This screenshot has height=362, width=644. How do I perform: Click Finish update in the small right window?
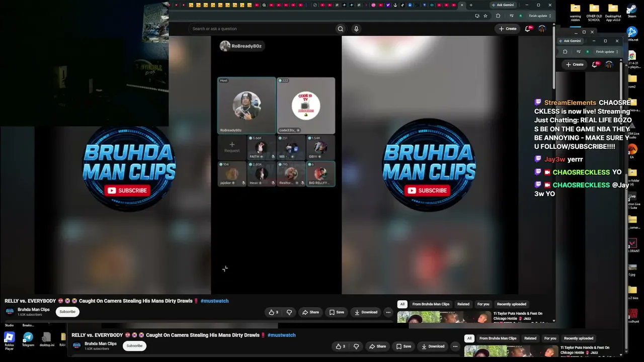point(606,51)
